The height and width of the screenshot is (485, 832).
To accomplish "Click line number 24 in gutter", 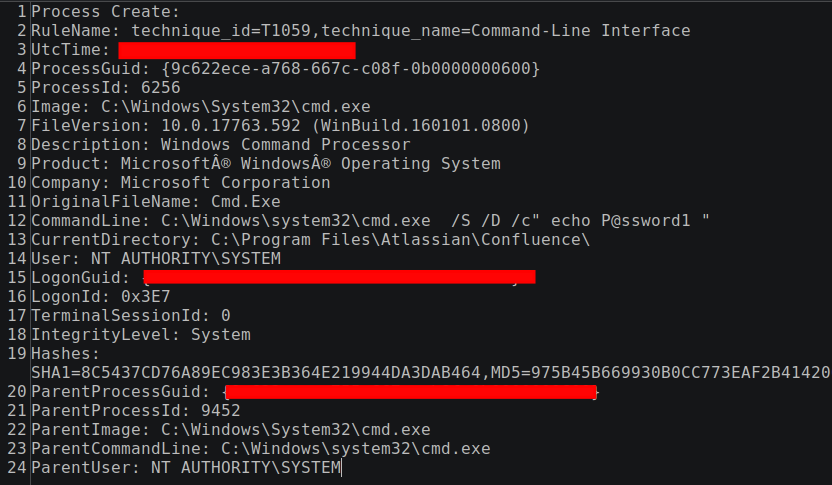I will (x=17, y=468).
